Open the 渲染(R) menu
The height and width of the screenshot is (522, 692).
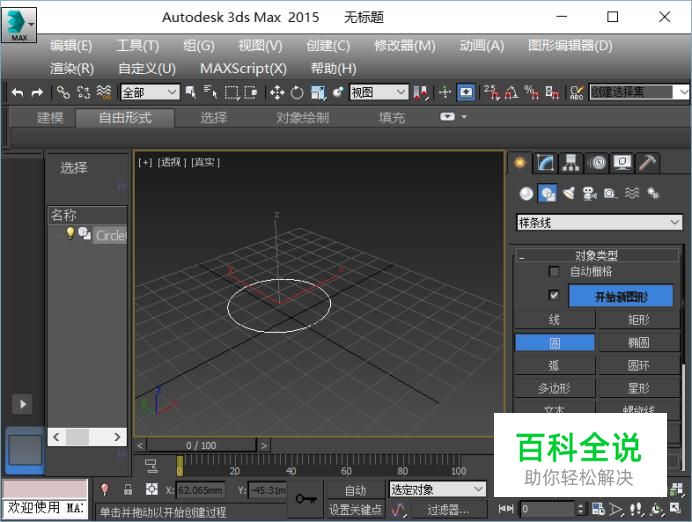(x=72, y=68)
